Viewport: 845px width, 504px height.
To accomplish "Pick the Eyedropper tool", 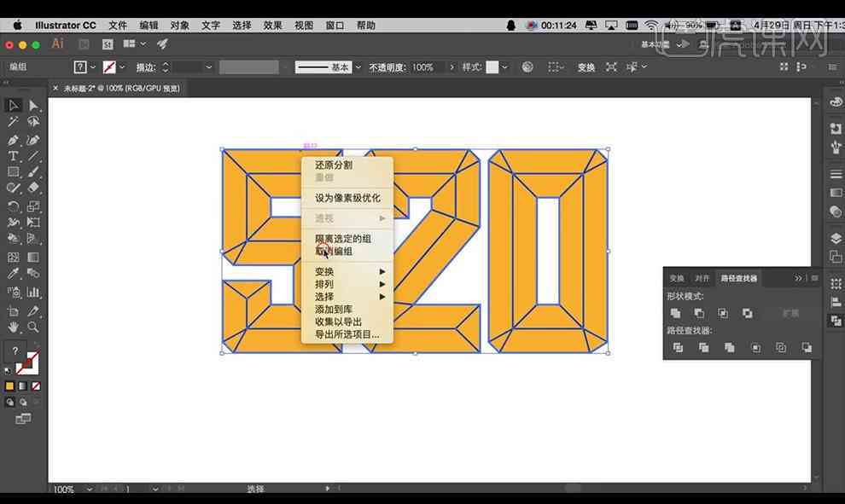I will pyautogui.click(x=14, y=273).
